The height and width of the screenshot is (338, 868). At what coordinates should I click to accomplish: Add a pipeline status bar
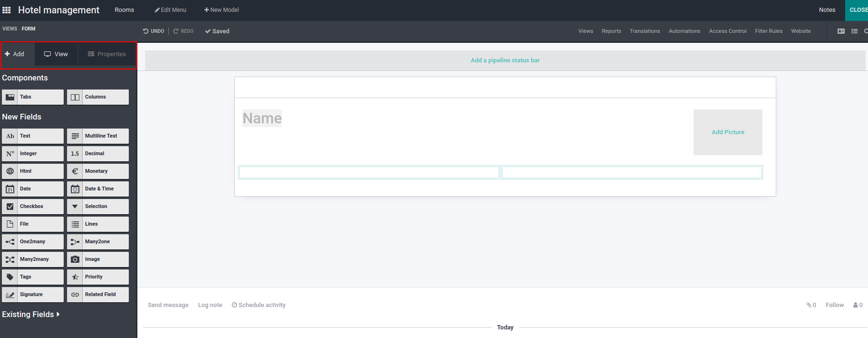(505, 60)
